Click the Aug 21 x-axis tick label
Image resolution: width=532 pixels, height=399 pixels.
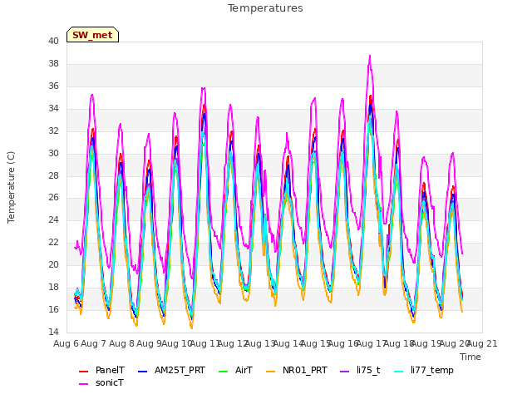tap(482, 343)
